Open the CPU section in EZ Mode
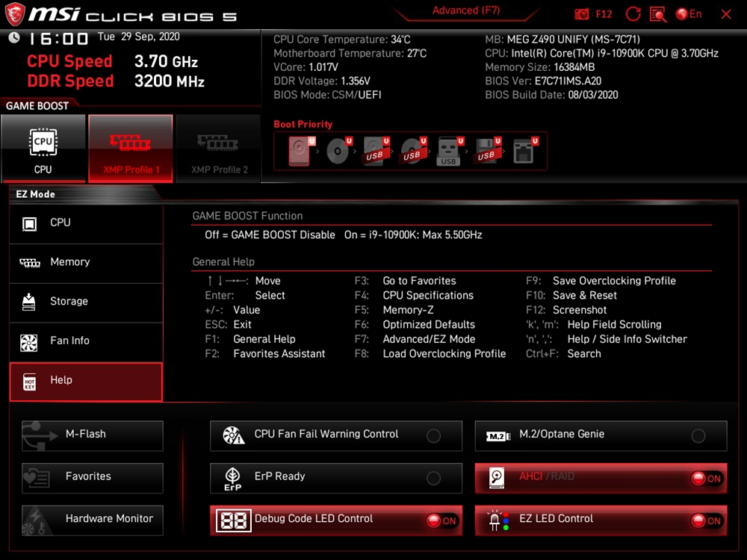This screenshot has height=560, width=747. 86,223
